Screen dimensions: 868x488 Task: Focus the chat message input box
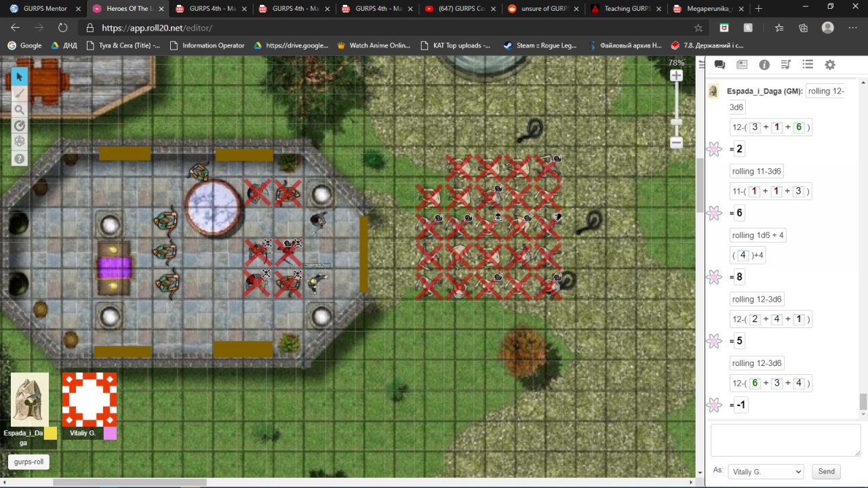click(x=785, y=441)
